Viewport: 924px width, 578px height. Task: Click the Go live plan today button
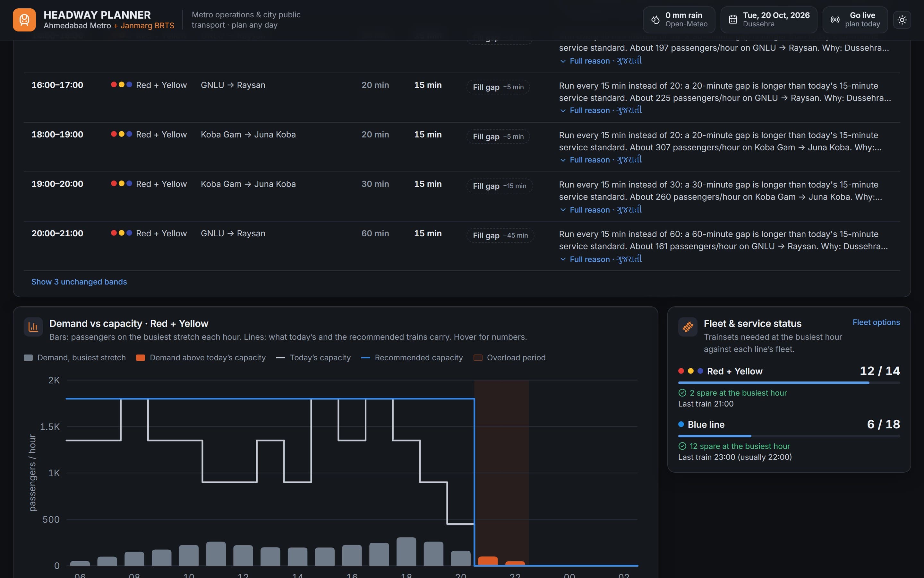coord(855,20)
